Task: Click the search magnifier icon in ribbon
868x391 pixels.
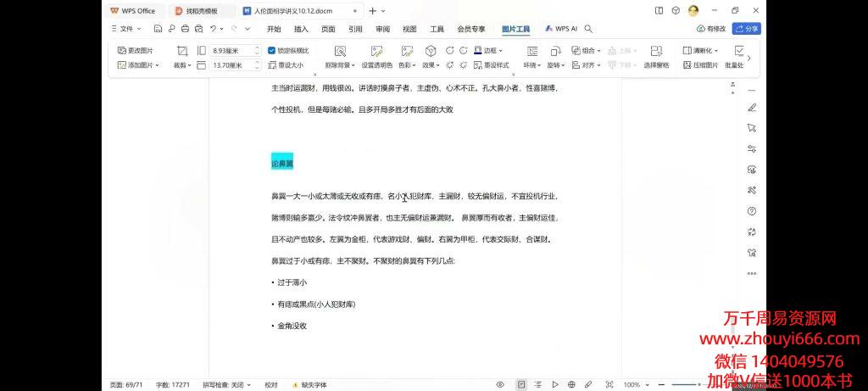Action: click(588, 28)
